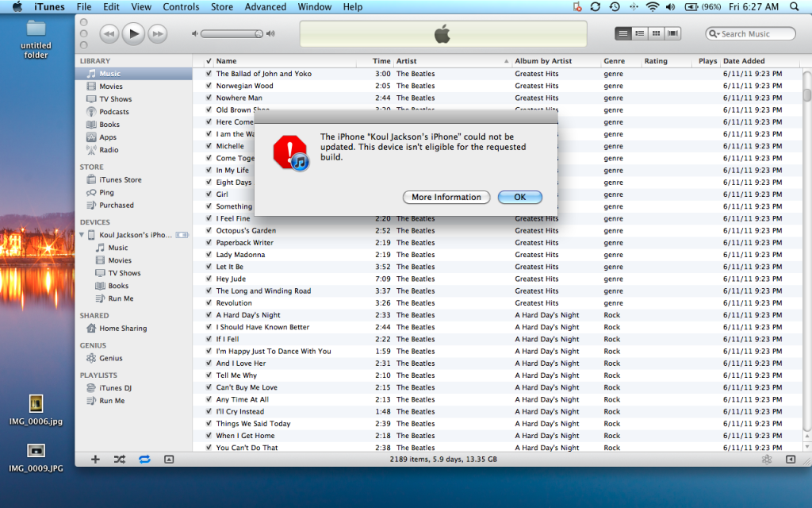This screenshot has height=508, width=812.
Task: Uncheck the Nowhere Man checkbox
Action: click(209, 98)
